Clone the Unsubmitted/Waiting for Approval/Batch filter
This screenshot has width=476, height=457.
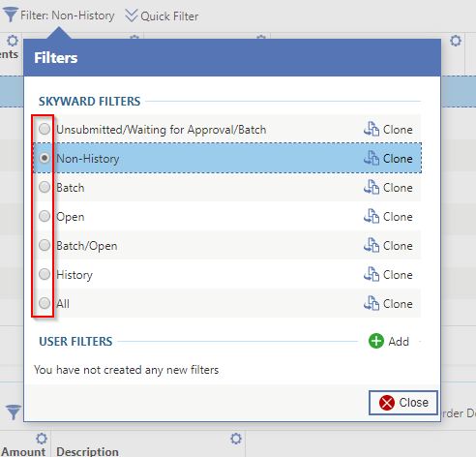click(x=388, y=130)
